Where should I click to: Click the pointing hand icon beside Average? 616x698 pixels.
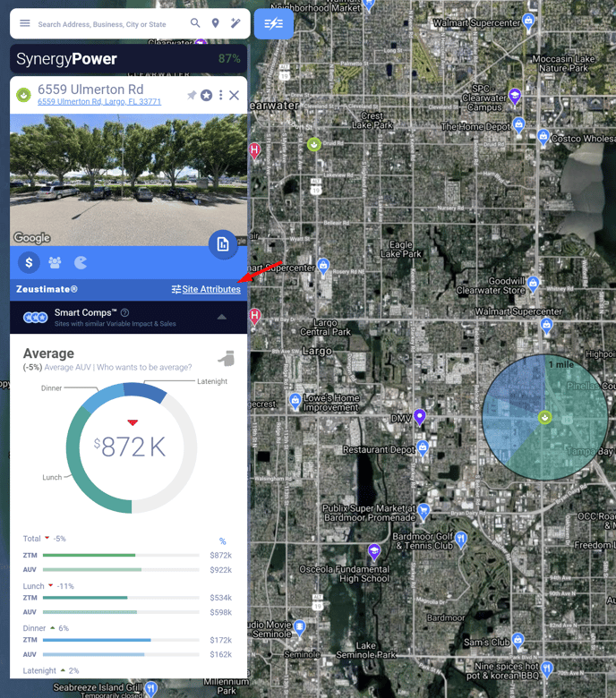point(227,358)
